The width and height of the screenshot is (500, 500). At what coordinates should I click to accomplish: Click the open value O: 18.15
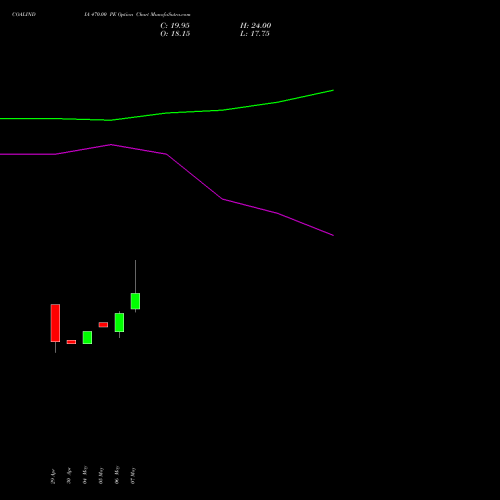click(x=175, y=34)
